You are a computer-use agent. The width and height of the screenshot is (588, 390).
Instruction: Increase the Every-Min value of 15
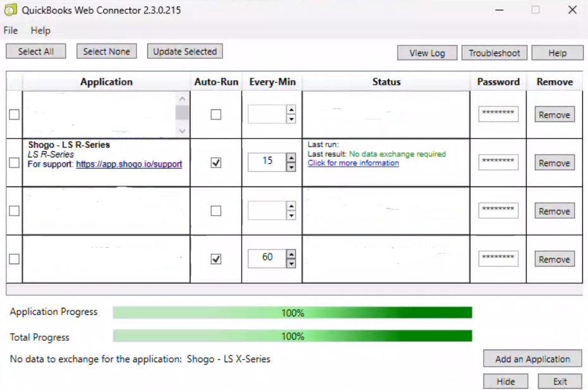(291, 157)
